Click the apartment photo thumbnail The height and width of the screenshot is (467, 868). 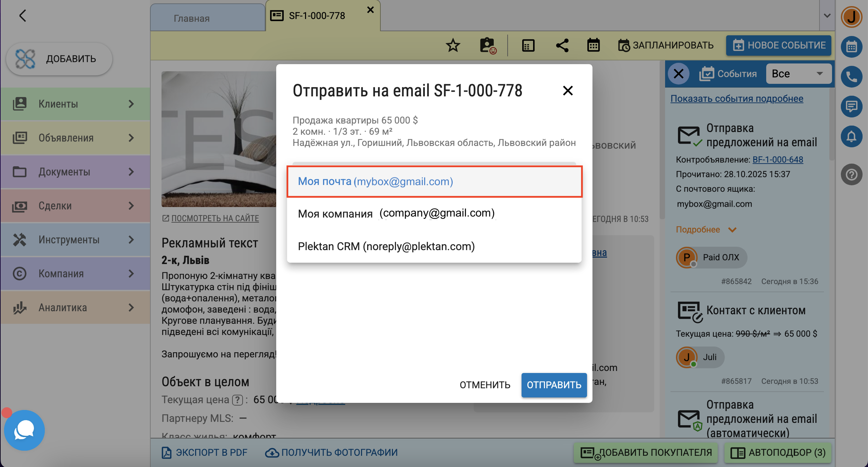click(219, 139)
